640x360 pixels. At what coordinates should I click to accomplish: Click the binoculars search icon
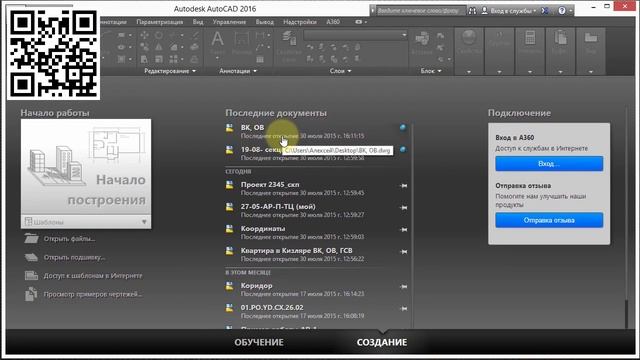click(x=472, y=11)
